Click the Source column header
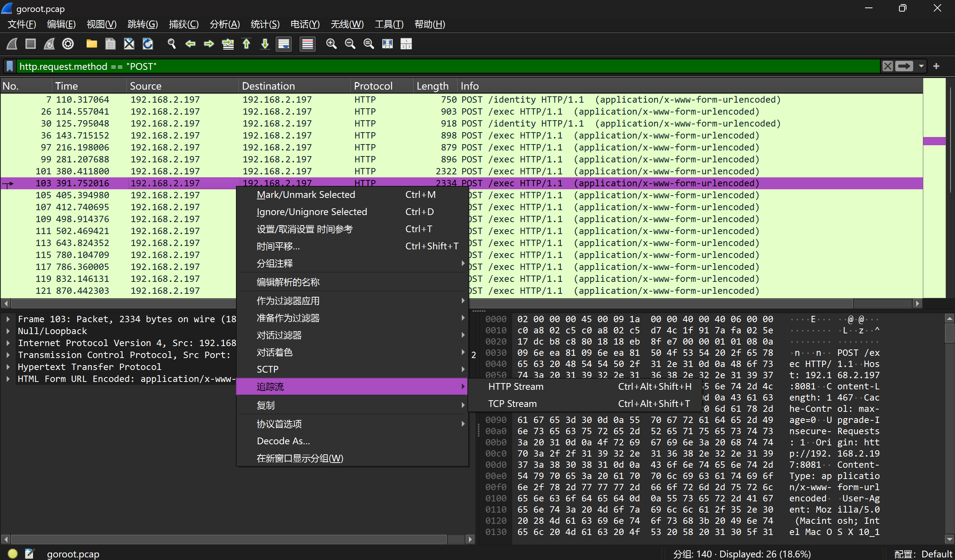This screenshot has height=560, width=955. 183,86
